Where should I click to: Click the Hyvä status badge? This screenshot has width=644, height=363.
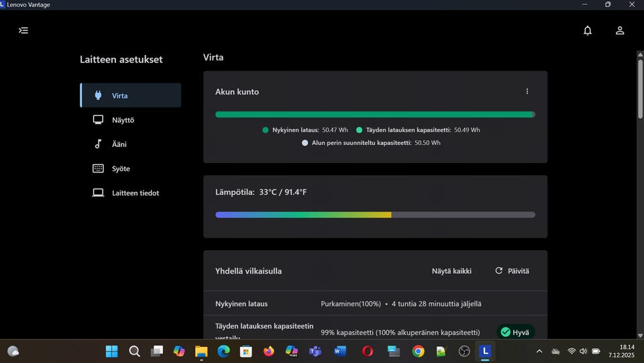(x=515, y=332)
